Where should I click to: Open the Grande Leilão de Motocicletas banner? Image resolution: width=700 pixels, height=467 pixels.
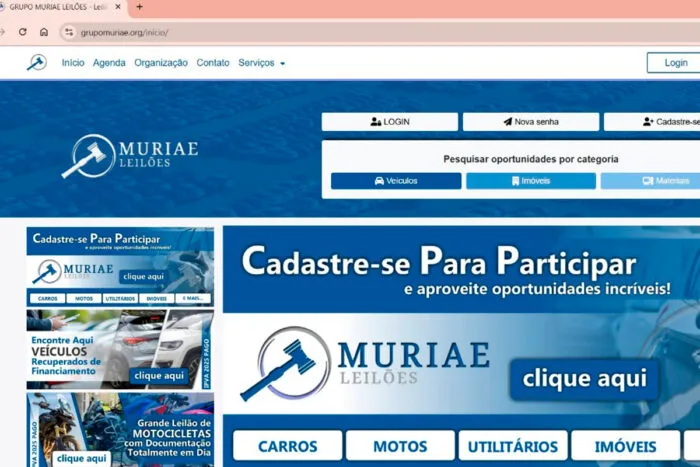tap(120, 429)
